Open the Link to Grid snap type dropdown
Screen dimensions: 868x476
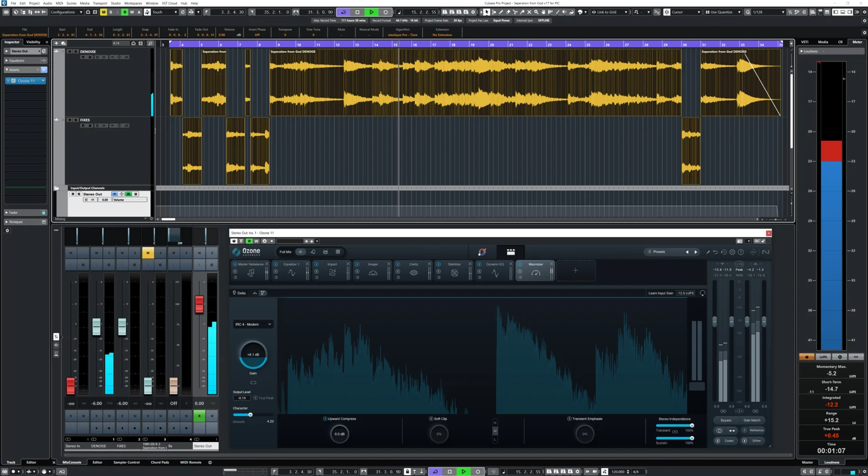[610, 12]
